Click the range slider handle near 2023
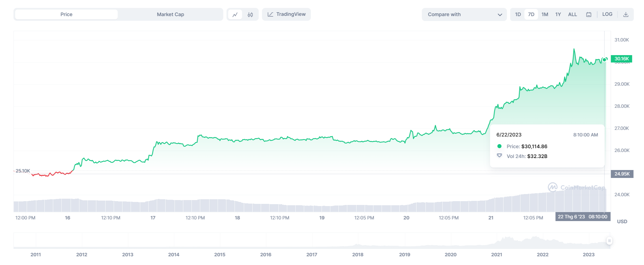The height and width of the screenshot is (265, 644). [609, 241]
